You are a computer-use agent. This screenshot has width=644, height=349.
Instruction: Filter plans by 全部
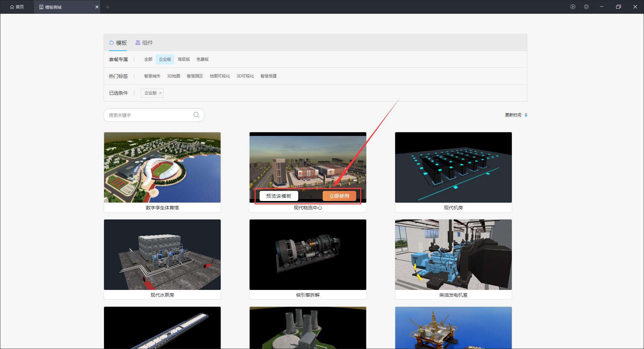point(148,59)
